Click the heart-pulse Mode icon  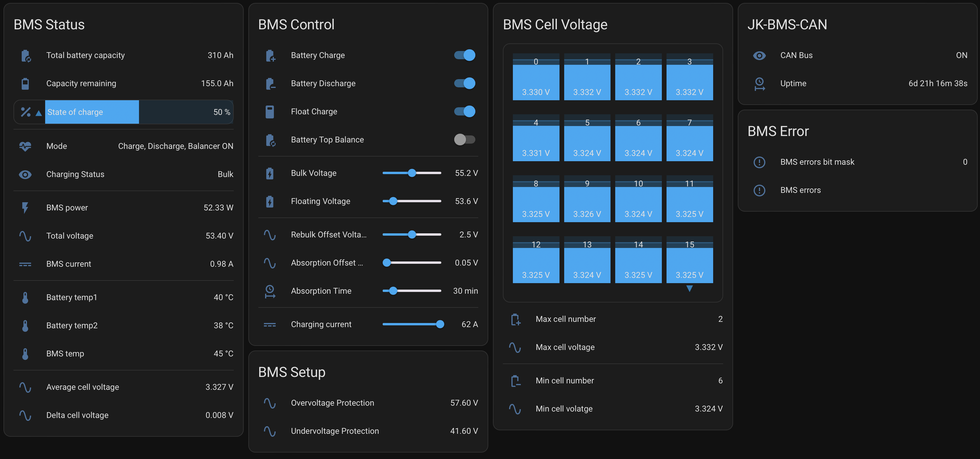coord(26,147)
